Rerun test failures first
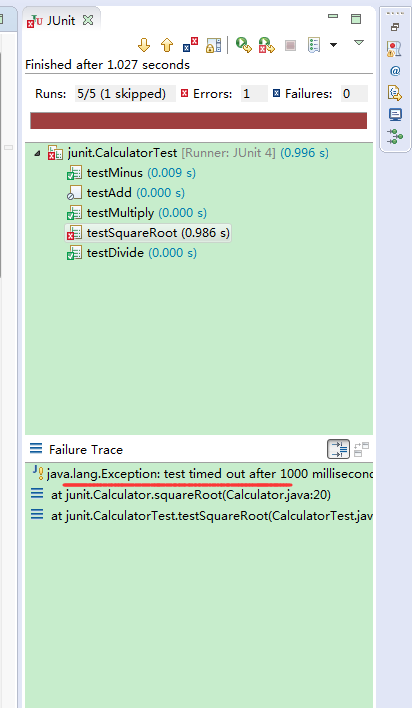Viewport: 412px width, 708px height. (x=267, y=45)
